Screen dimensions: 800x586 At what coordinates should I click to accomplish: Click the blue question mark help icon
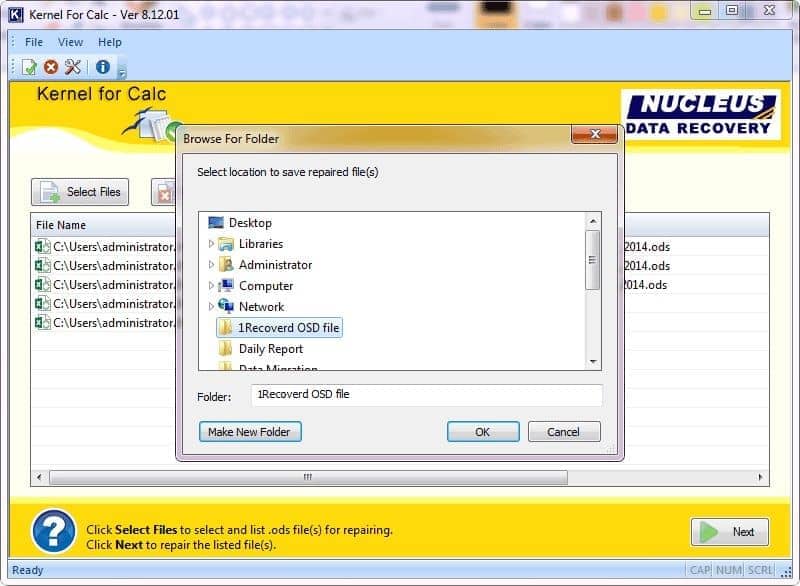pos(54,531)
